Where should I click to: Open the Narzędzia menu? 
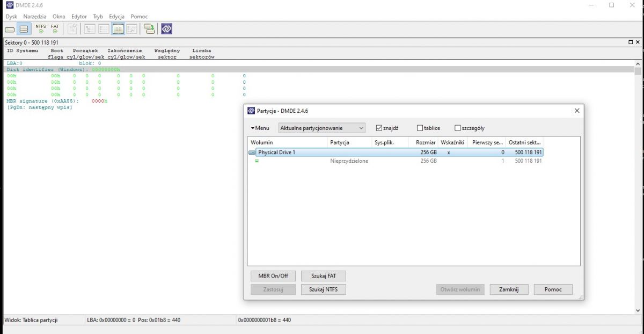click(x=34, y=17)
